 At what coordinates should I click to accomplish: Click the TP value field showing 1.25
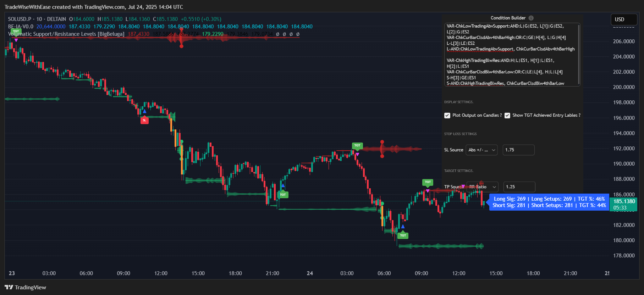point(519,187)
